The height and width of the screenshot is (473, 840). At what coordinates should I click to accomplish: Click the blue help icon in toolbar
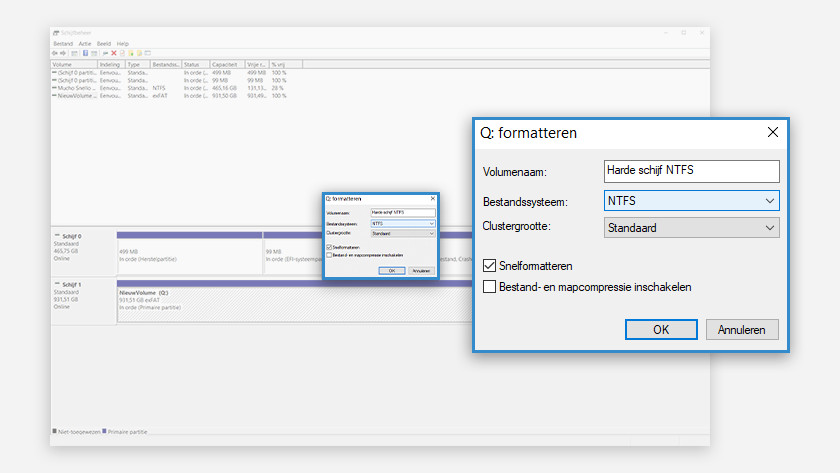85,53
